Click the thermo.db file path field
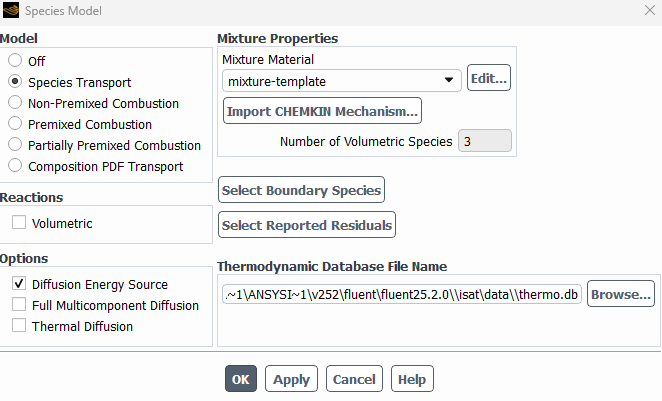The height and width of the screenshot is (401, 662). (x=402, y=294)
